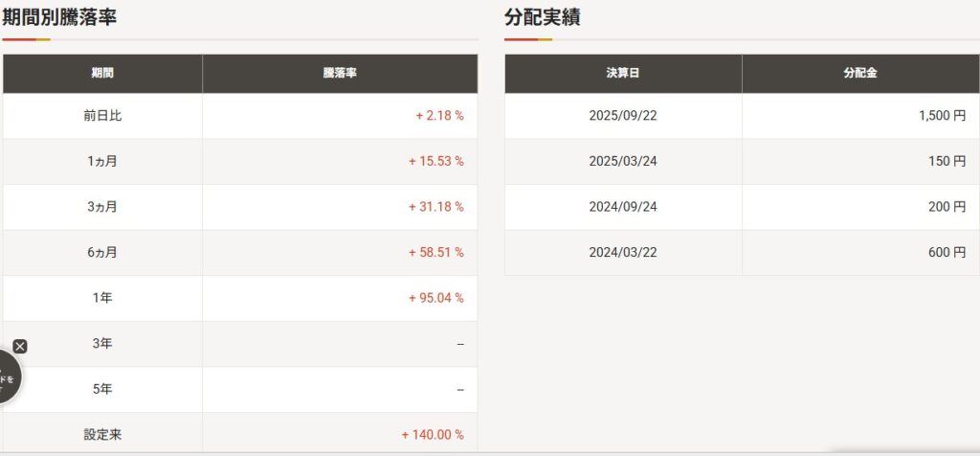This screenshot has height=456, width=980.
Task: Click the + 140.00 % value
Action: (433, 435)
